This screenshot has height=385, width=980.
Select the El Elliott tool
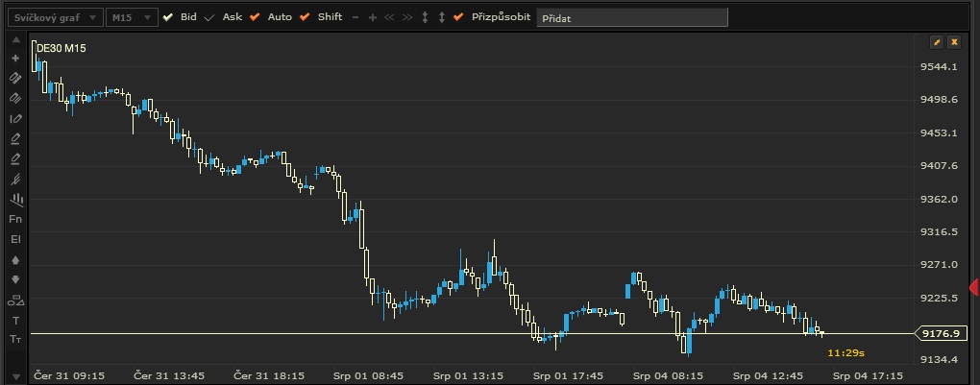coord(15,239)
